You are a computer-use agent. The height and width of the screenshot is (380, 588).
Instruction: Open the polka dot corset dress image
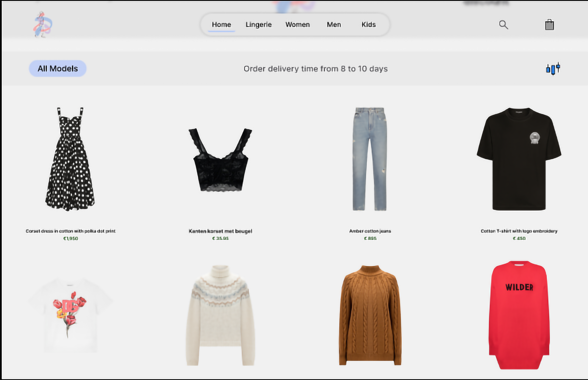click(x=70, y=159)
